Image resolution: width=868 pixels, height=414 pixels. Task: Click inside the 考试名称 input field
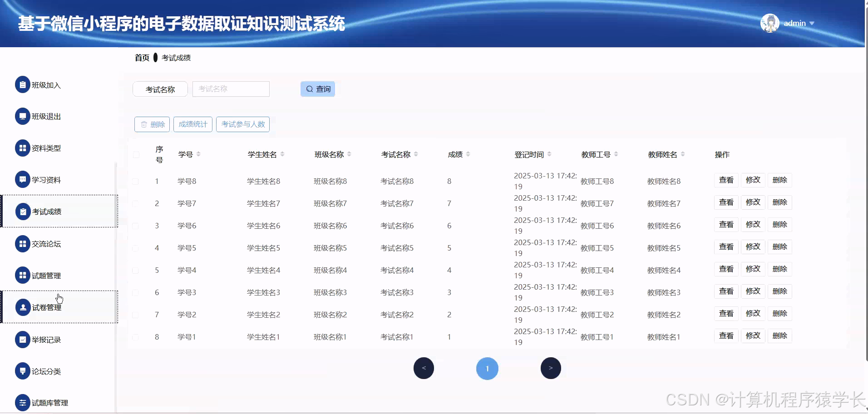click(x=231, y=89)
